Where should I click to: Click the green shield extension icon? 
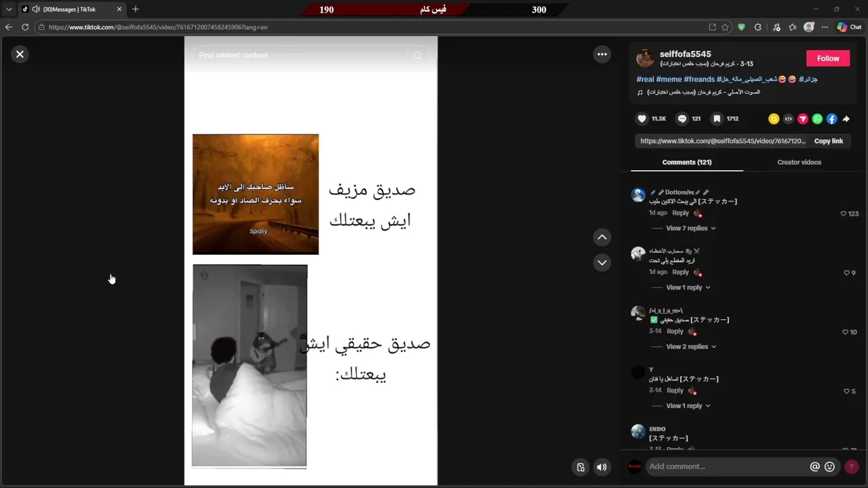pos(741,27)
